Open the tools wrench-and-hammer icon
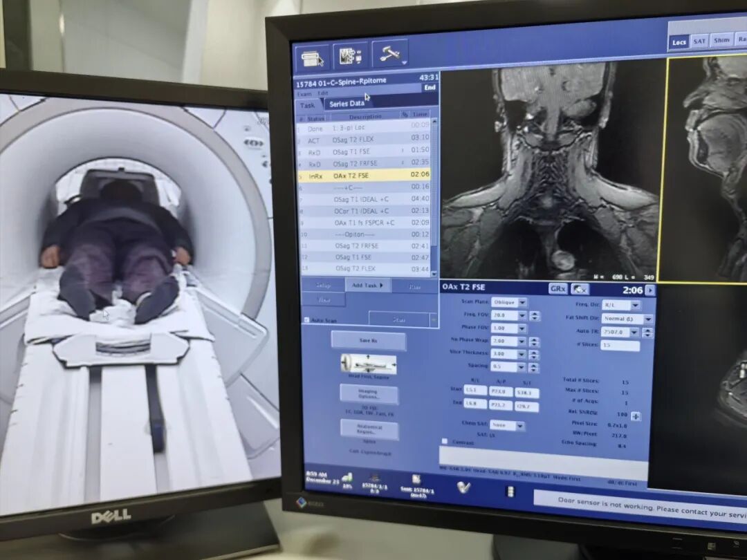Screen dimensions: 747x560 (390, 53)
